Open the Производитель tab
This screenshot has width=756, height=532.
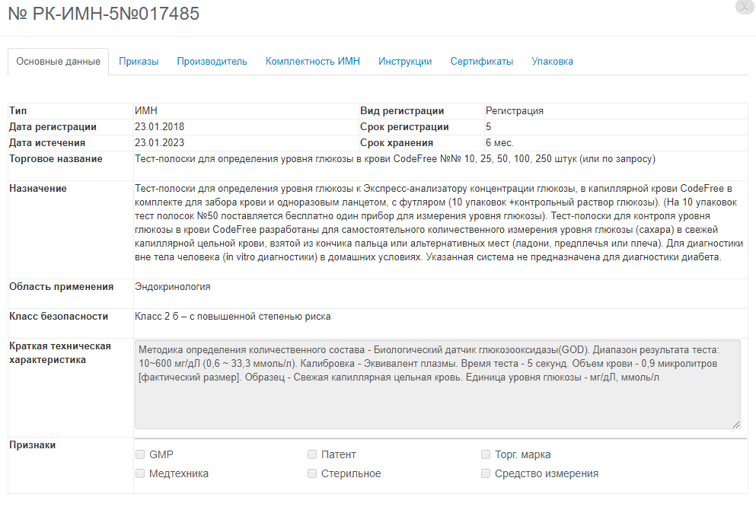click(212, 62)
